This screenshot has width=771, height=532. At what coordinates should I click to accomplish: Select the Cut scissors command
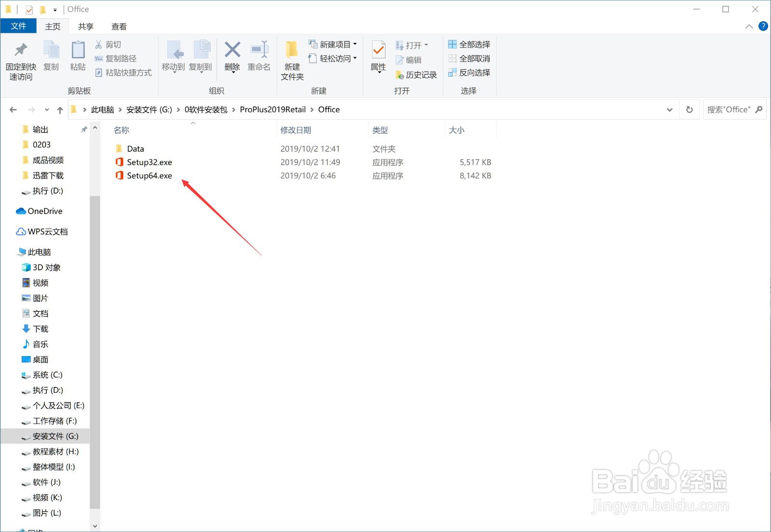[x=108, y=44]
